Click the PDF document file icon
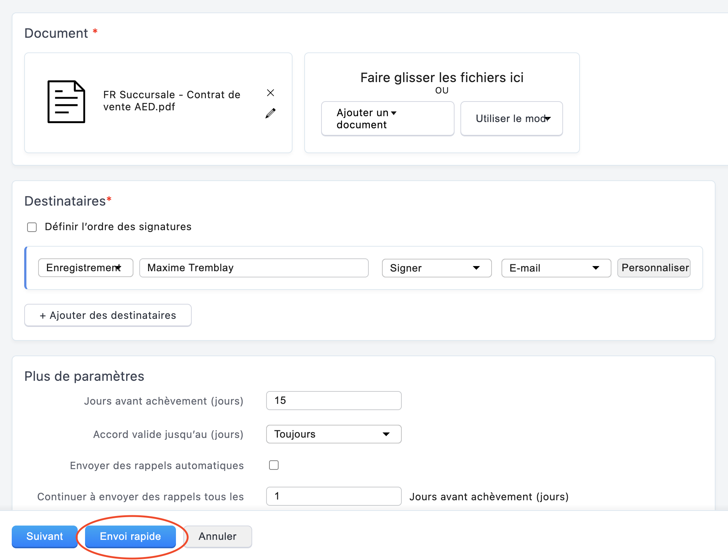 66,102
